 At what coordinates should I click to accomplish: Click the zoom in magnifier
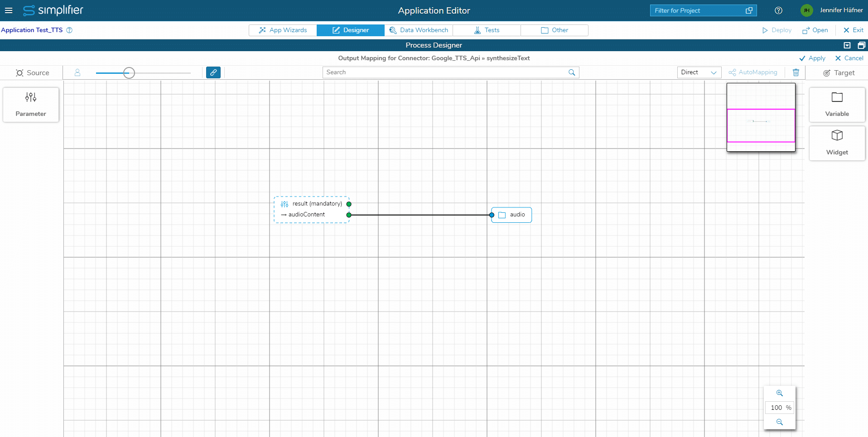pyautogui.click(x=780, y=393)
